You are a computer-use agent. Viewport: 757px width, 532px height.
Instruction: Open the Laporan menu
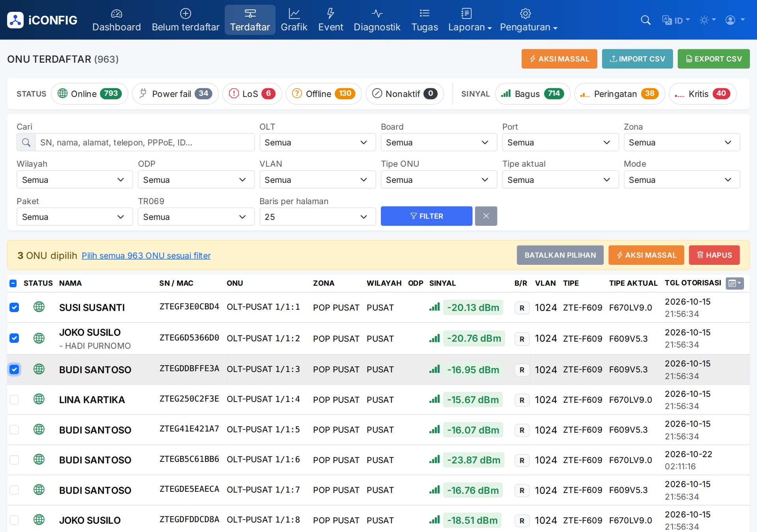tap(470, 20)
